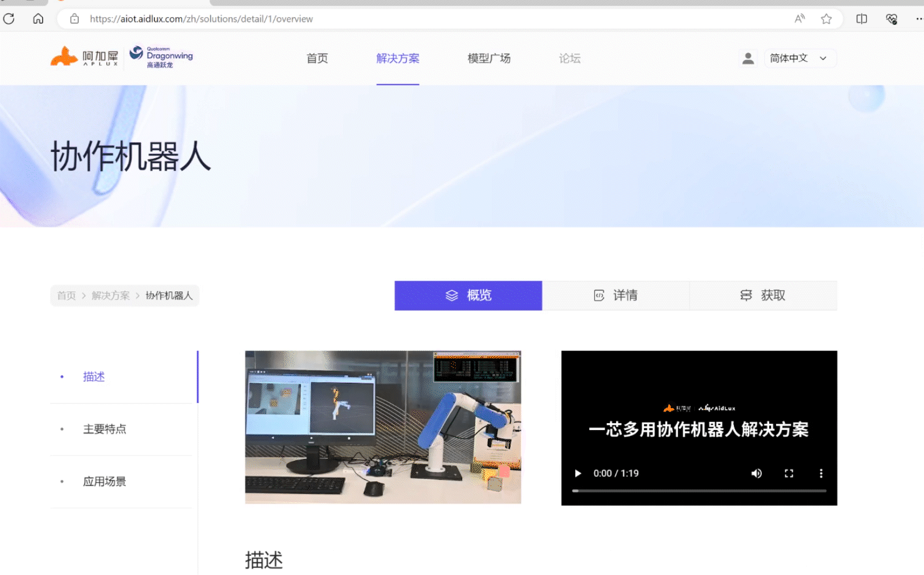The width and height of the screenshot is (924, 575).
Task: Mute the video with speaker icon
Action: click(x=757, y=473)
